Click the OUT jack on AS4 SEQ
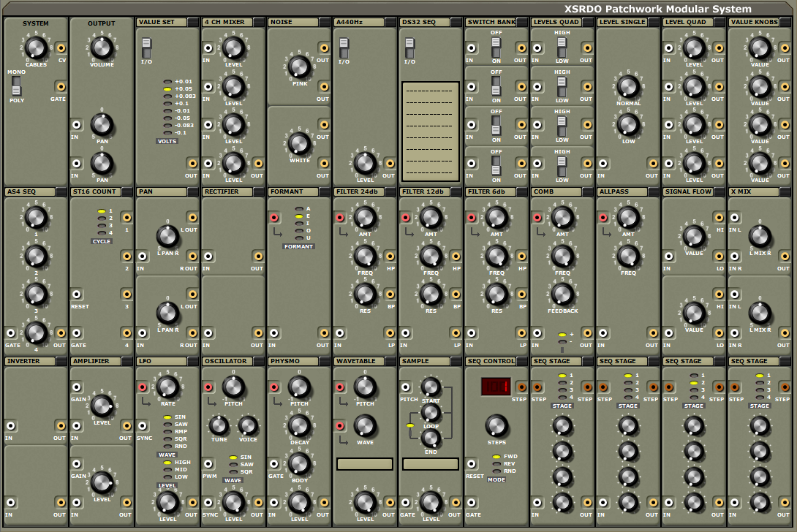The height and width of the screenshot is (532, 797). (61, 333)
